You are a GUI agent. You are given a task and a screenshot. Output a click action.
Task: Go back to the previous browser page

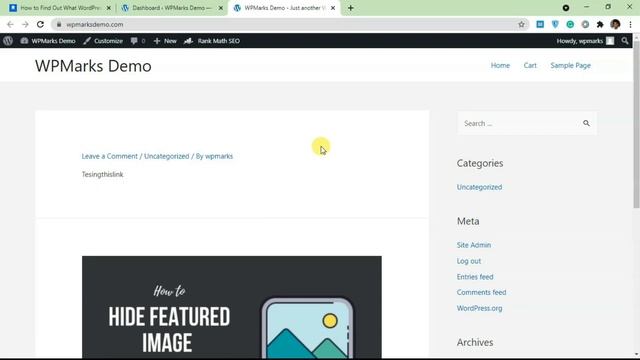(x=10, y=24)
